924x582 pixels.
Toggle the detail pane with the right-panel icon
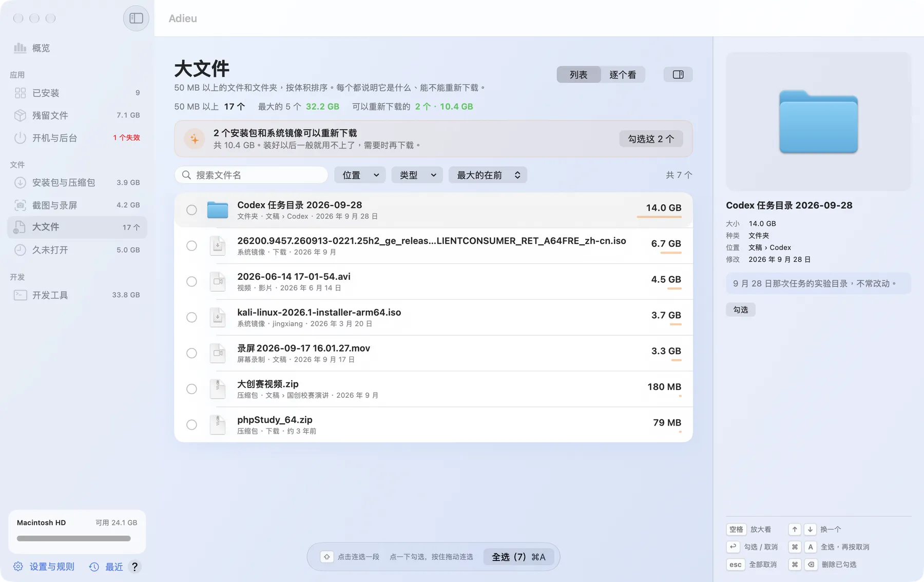point(678,74)
